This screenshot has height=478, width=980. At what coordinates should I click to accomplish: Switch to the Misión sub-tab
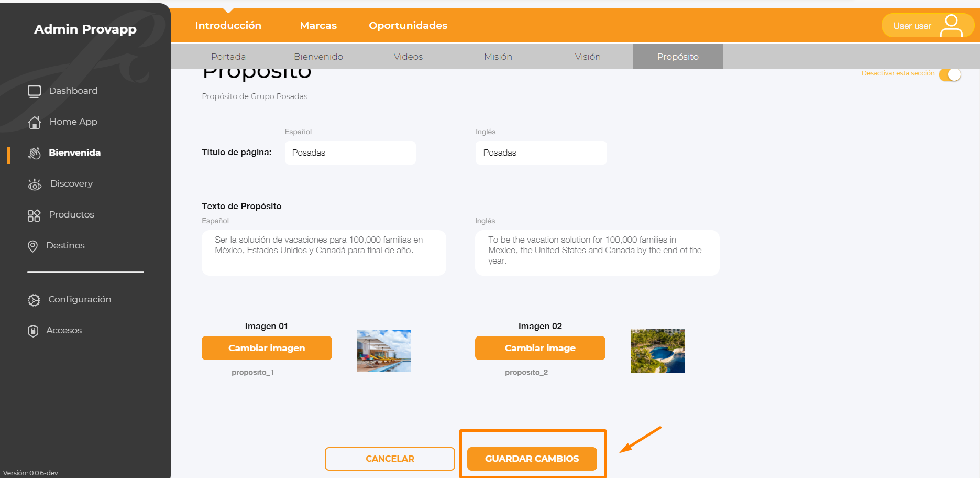point(498,57)
